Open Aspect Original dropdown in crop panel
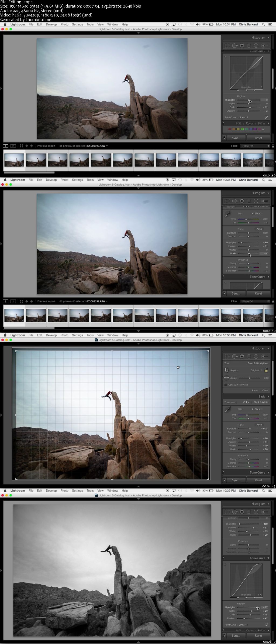Image resolution: width=276 pixels, height=644 pixels. pos(256,370)
